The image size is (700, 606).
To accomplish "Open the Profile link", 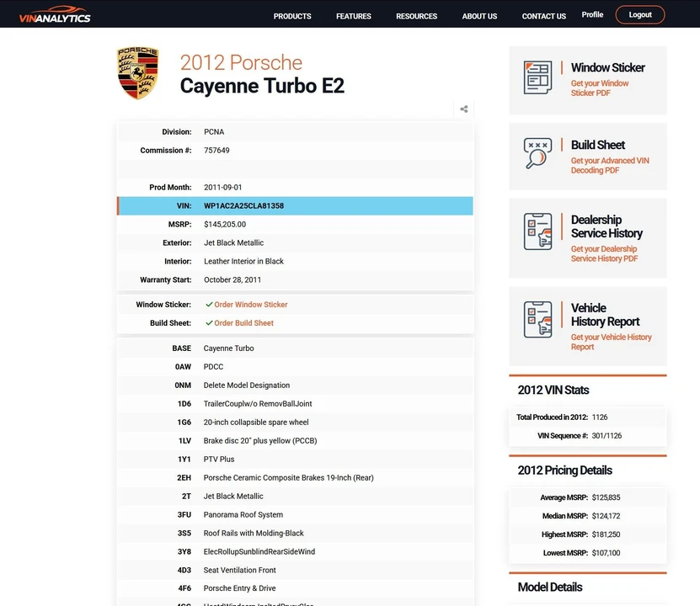I will [592, 14].
